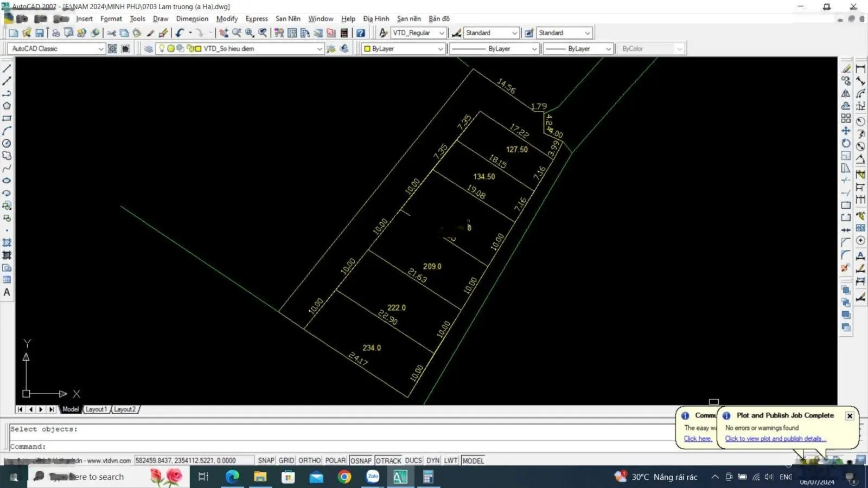The height and width of the screenshot is (488, 868).
Task: Activate the Pan realtime icon
Action: pyautogui.click(x=224, y=33)
